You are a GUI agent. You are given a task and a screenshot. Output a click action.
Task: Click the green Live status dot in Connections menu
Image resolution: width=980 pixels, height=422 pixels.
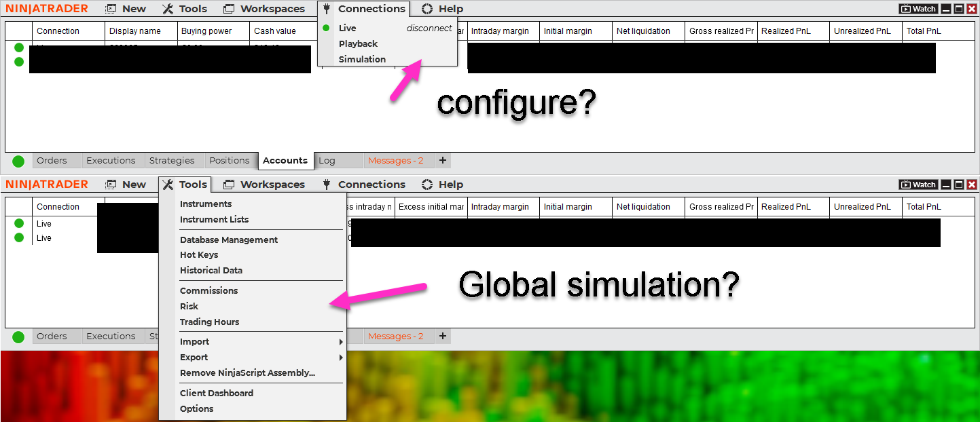click(327, 28)
